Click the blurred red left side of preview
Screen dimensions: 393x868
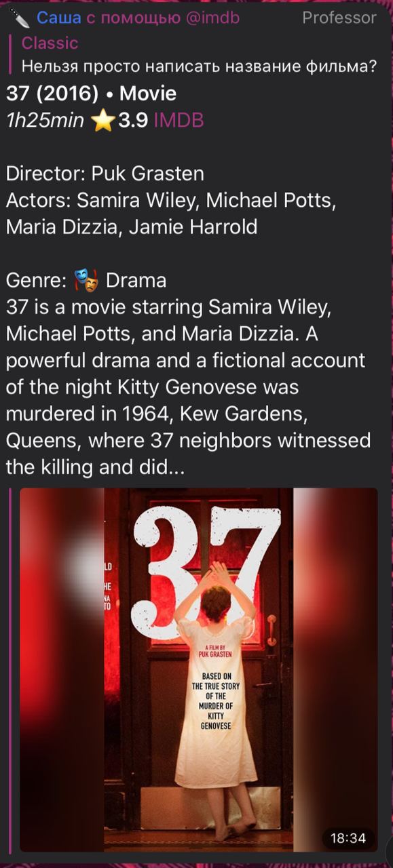point(62,669)
